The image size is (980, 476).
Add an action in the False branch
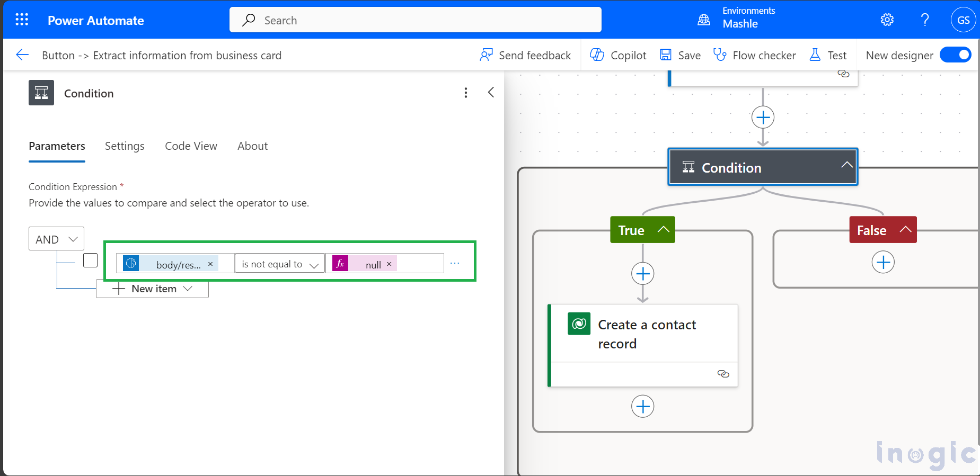883,262
